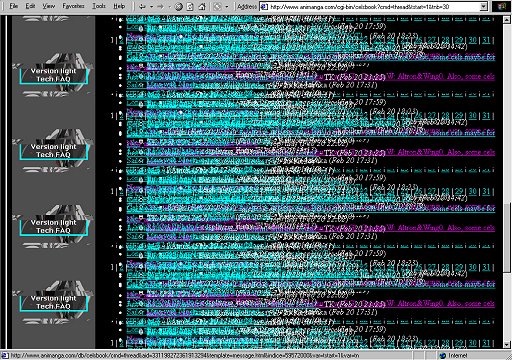
Task: Click the vertical scrollbar thumb
Action: (x=507, y=237)
